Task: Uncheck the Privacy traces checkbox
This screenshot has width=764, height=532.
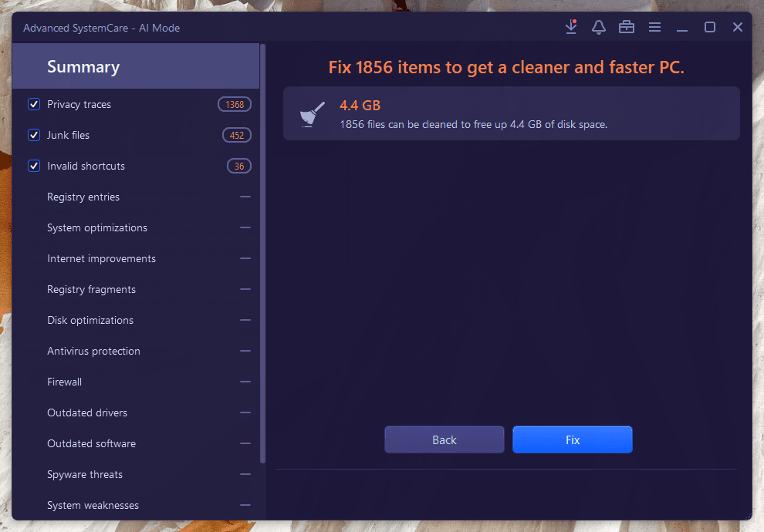Action: pyautogui.click(x=34, y=104)
